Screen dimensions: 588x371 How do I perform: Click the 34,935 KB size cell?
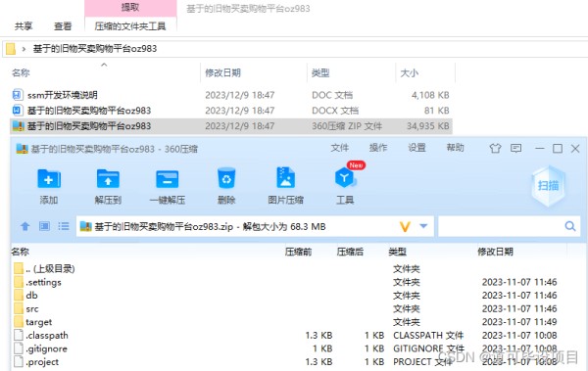[x=428, y=126]
